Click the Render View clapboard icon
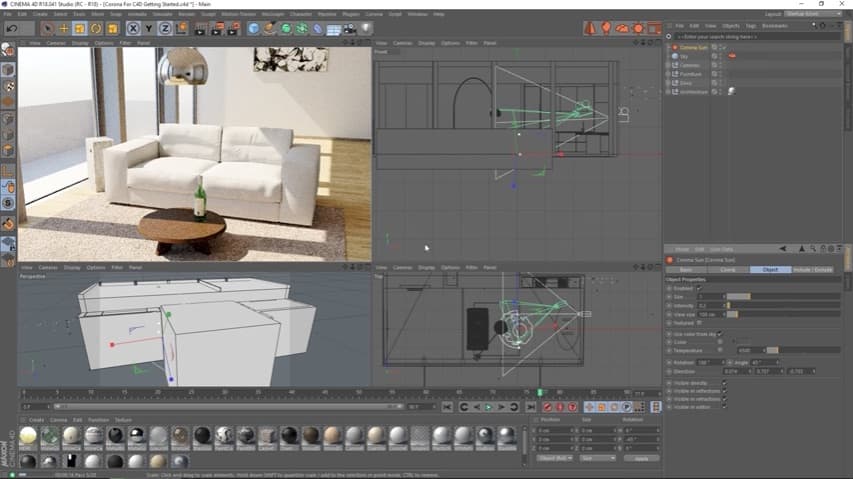Screen dimensions: 853x479 tap(200, 28)
